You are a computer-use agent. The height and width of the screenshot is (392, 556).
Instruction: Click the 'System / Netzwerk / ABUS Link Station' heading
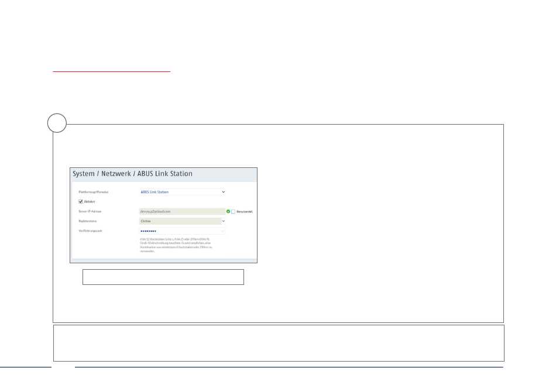133,174
